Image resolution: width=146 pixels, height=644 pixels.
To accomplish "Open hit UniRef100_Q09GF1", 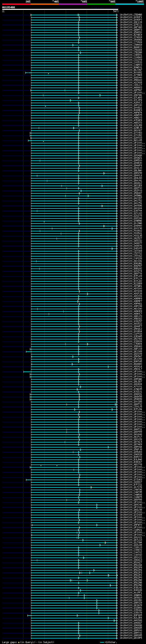I will pos(131,17).
